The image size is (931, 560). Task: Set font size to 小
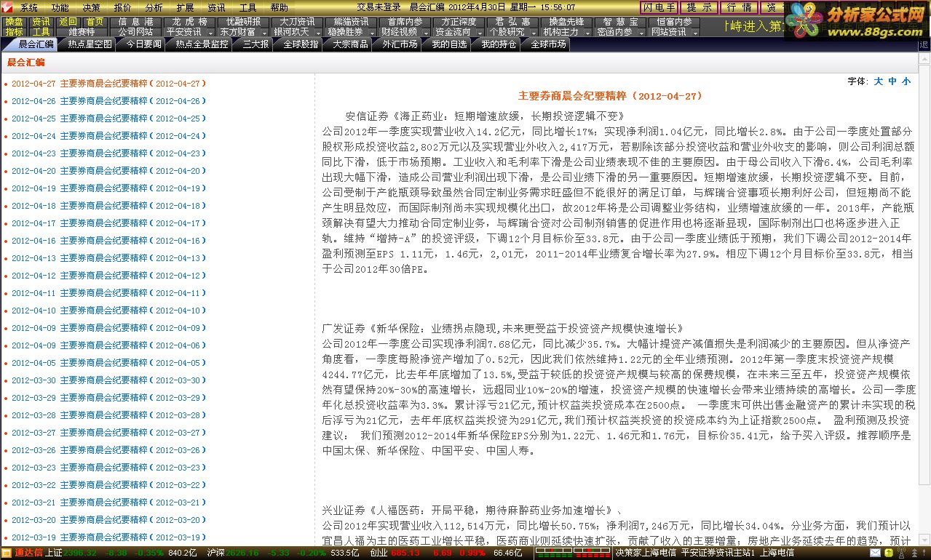(906, 81)
